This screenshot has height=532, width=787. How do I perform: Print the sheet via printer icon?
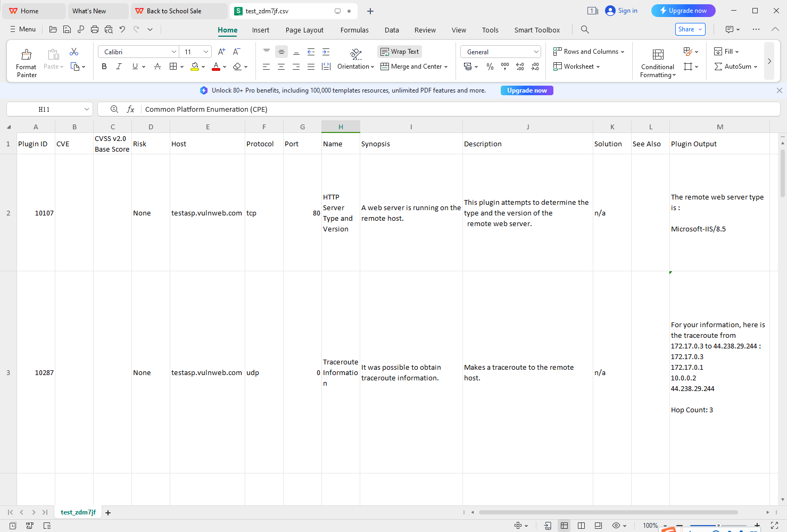click(95, 29)
